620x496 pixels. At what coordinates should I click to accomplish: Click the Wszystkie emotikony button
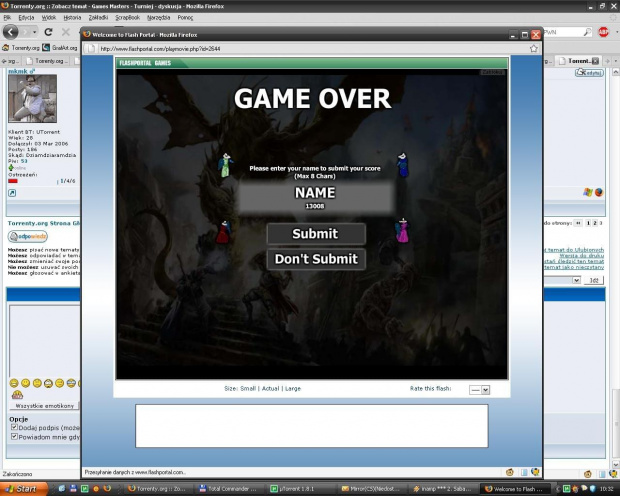tap(44, 406)
